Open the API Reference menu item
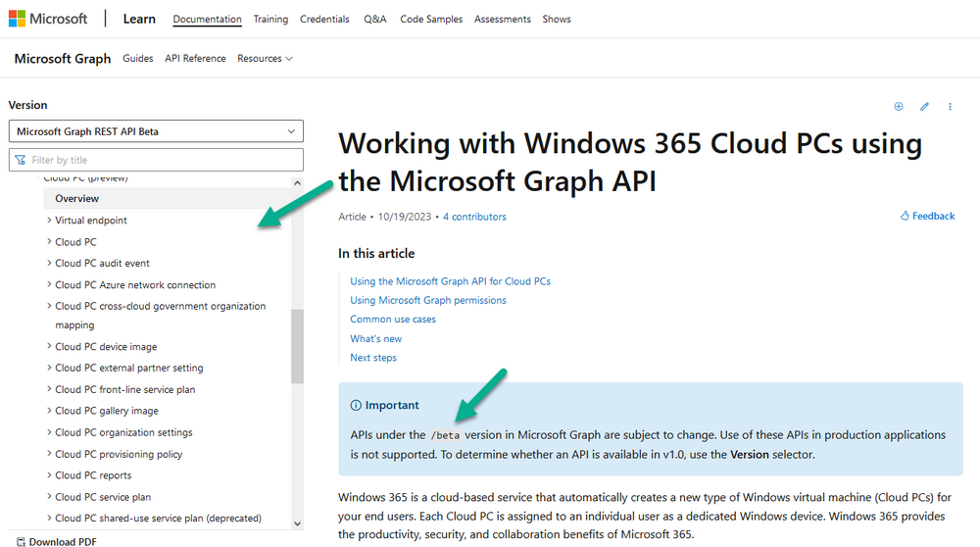The height and width of the screenshot is (547, 980). click(x=195, y=58)
